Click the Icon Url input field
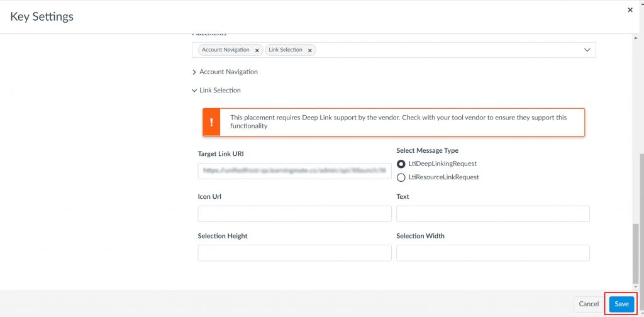 click(x=294, y=214)
